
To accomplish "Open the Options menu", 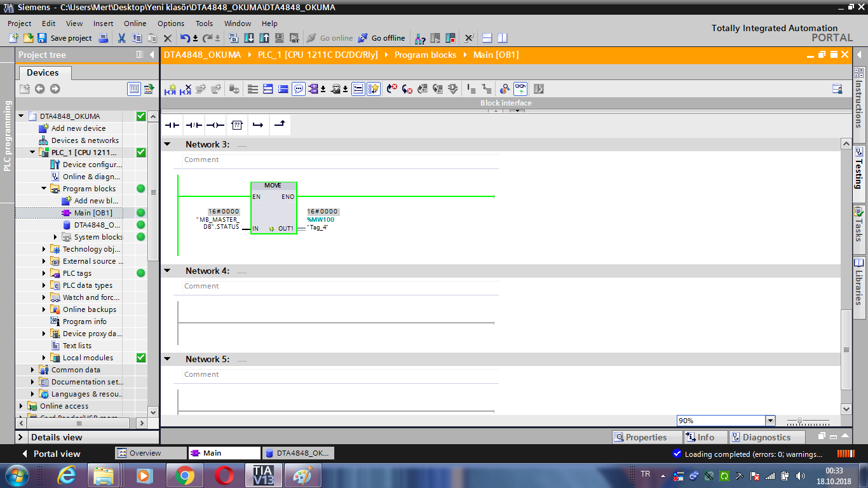I will coord(171,24).
